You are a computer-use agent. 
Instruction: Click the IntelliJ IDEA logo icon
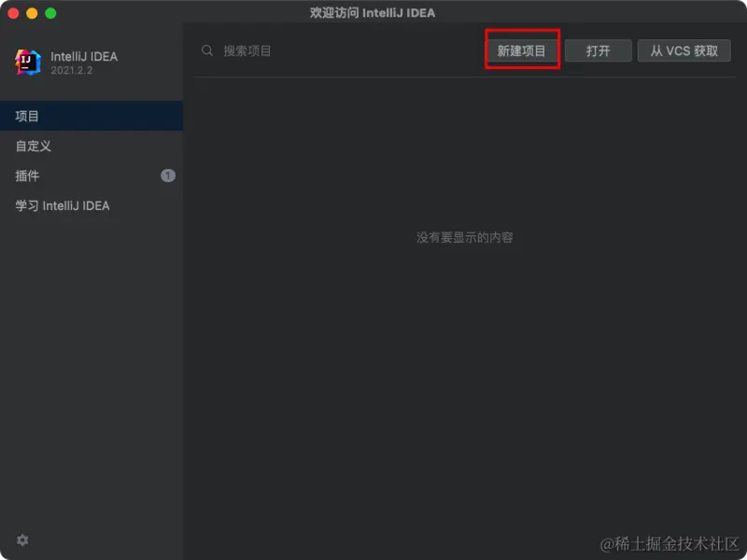click(28, 63)
